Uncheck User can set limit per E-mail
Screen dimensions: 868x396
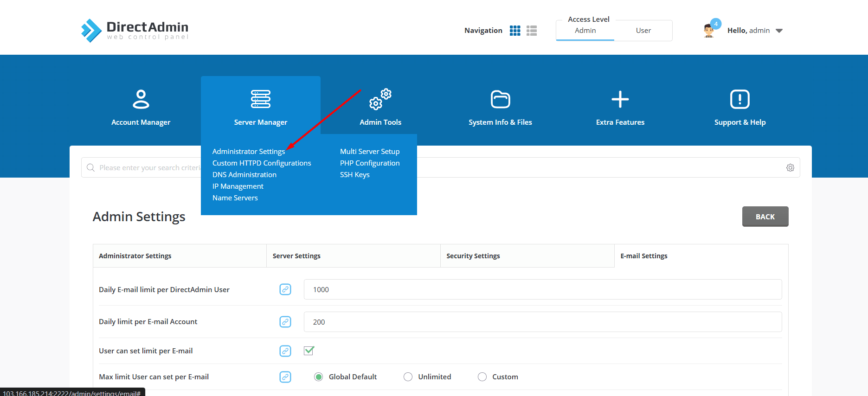[309, 351]
